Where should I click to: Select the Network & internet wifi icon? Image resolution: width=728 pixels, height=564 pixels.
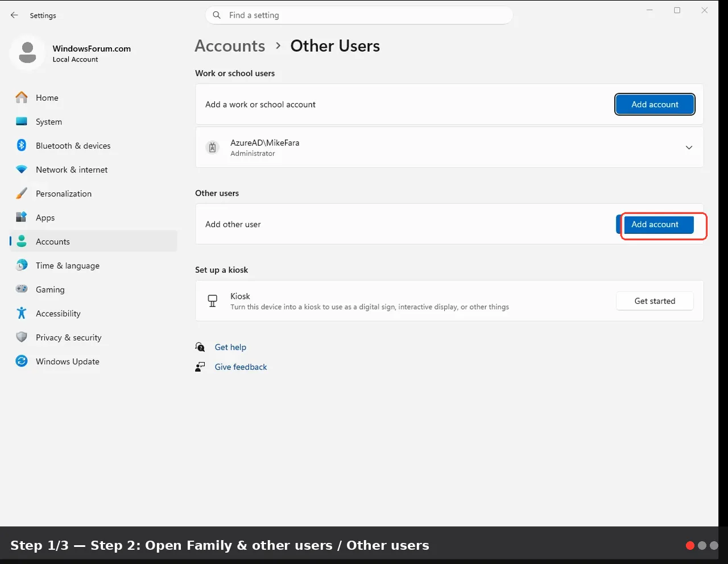click(22, 170)
